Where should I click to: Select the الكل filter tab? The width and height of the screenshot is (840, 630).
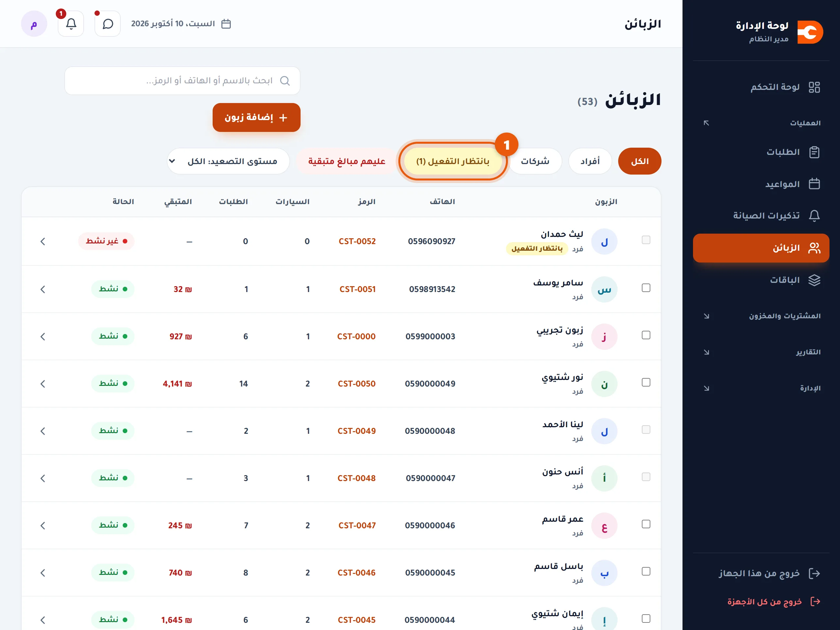pyautogui.click(x=640, y=161)
